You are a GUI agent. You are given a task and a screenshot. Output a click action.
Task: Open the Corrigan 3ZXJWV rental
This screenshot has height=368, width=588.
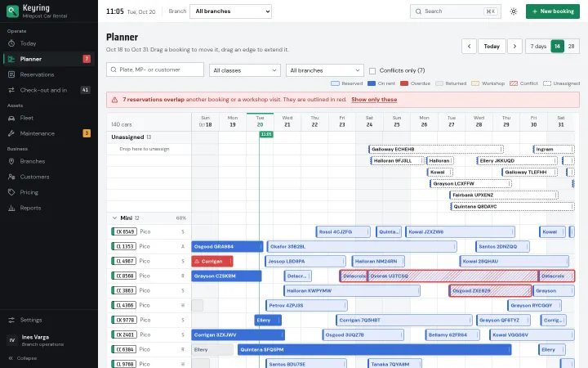[x=238, y=334]
